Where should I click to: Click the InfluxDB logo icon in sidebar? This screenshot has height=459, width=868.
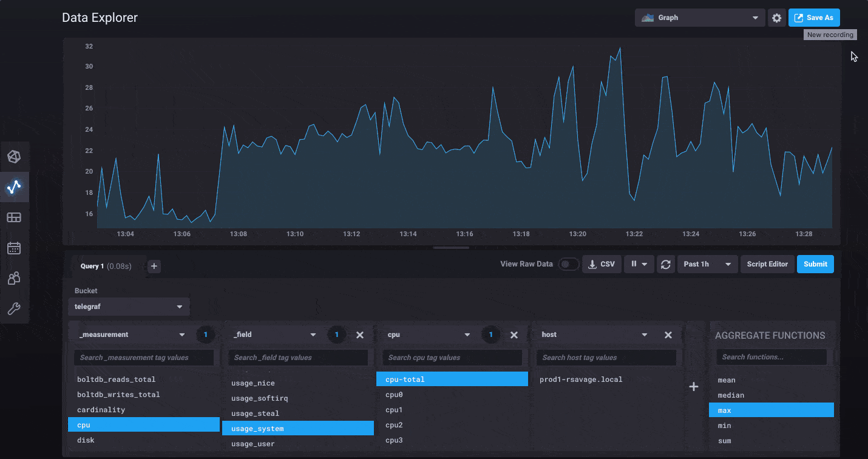(14, 157)
